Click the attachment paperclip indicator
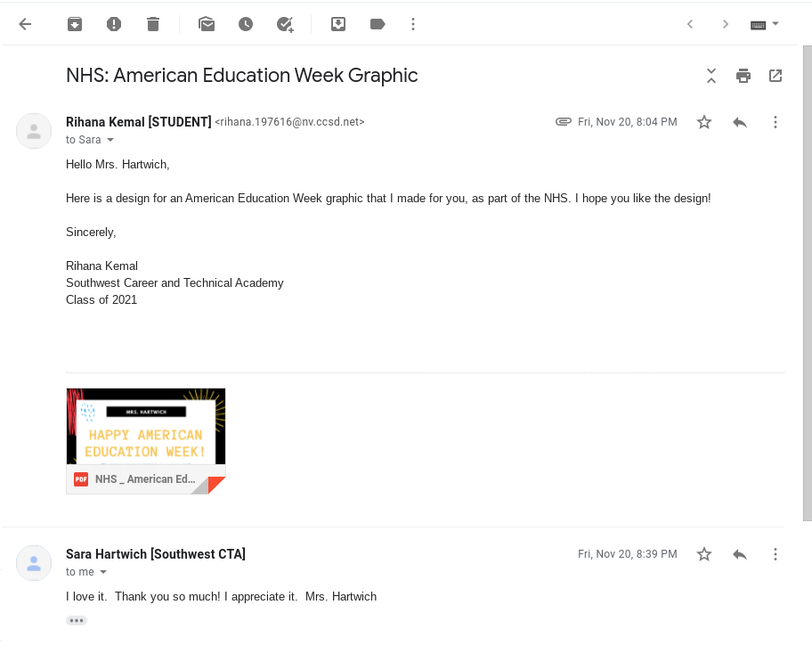The width and height of the screenshot is (812, 662). click(x=564, y=122)
